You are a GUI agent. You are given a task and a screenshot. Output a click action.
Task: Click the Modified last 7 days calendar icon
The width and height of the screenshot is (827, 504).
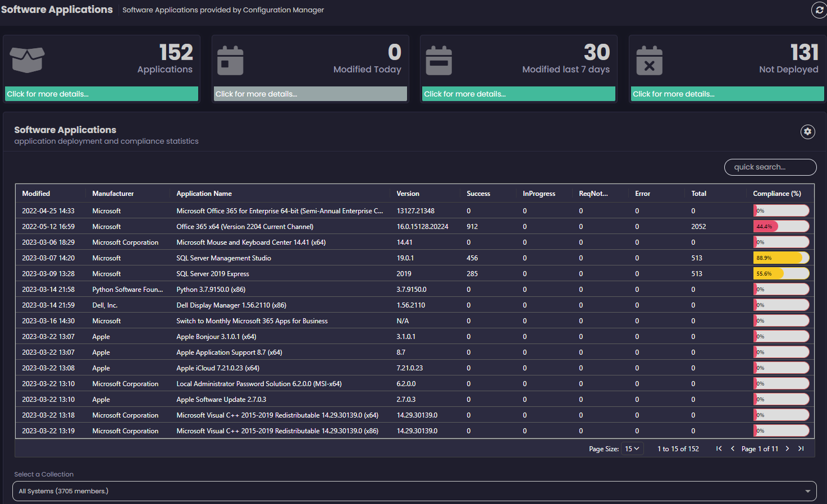[x=439, y=61]
